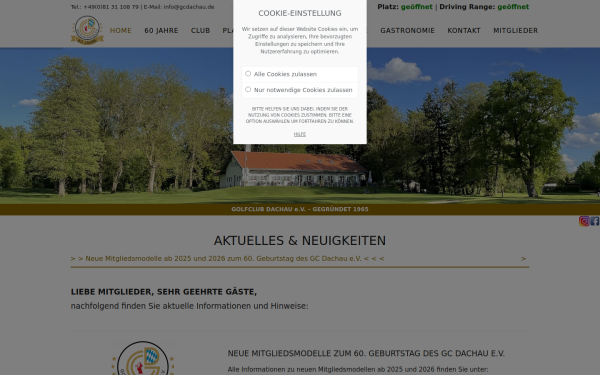This screenshot has height=375, width=600.
Task: Click the 60-year anniversary logo thumbnail
Action: point(142,358)
